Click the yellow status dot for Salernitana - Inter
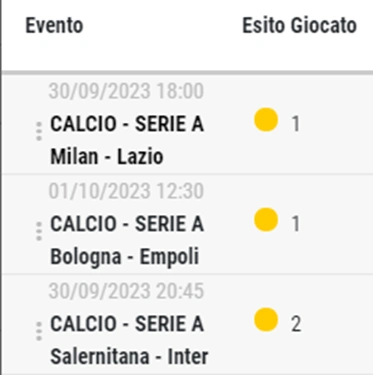Image resolution: width=373 pixels, height=375 pixels. 266,320
